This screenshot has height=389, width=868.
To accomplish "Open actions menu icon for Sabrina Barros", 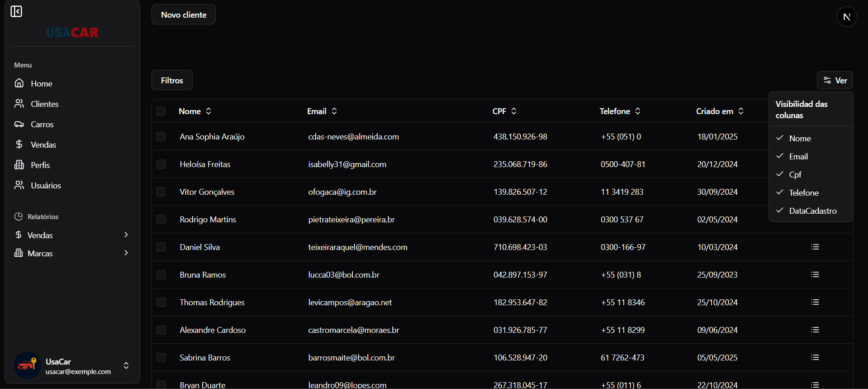I will pyautogui.click(x=815, y=357).
